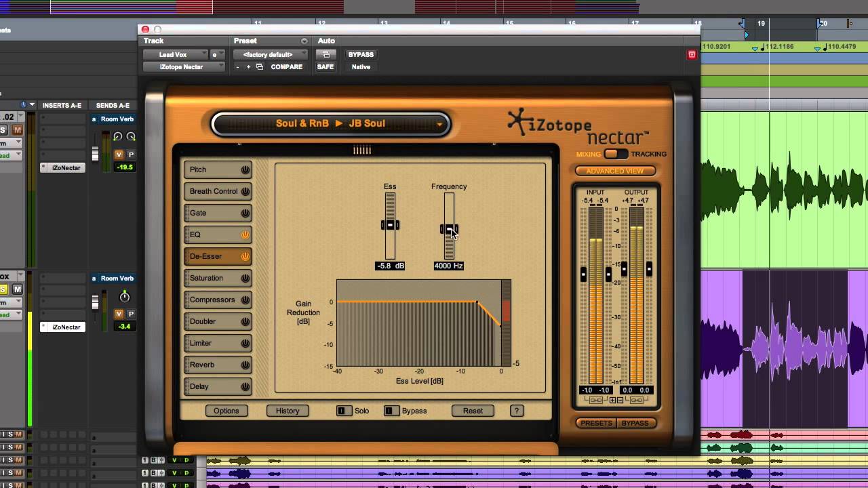
Task: Click the previous preset minus icon
Action: [237, 67]
